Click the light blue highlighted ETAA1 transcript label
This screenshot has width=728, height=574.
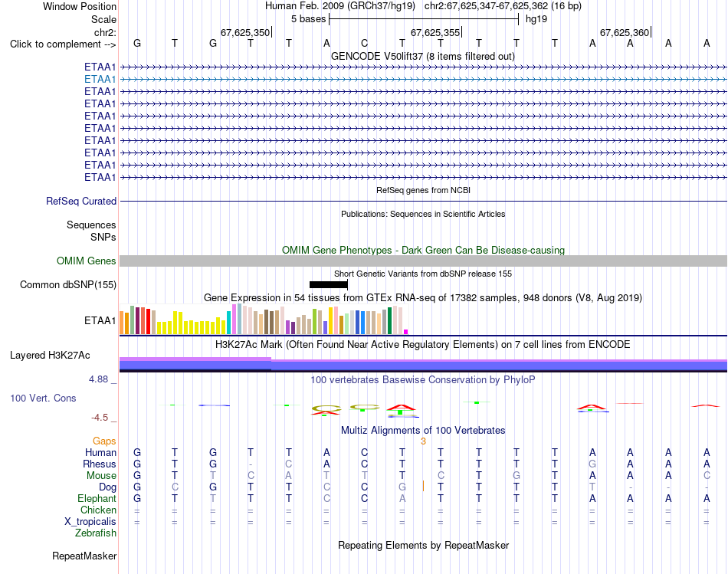[x=100, y=80]
